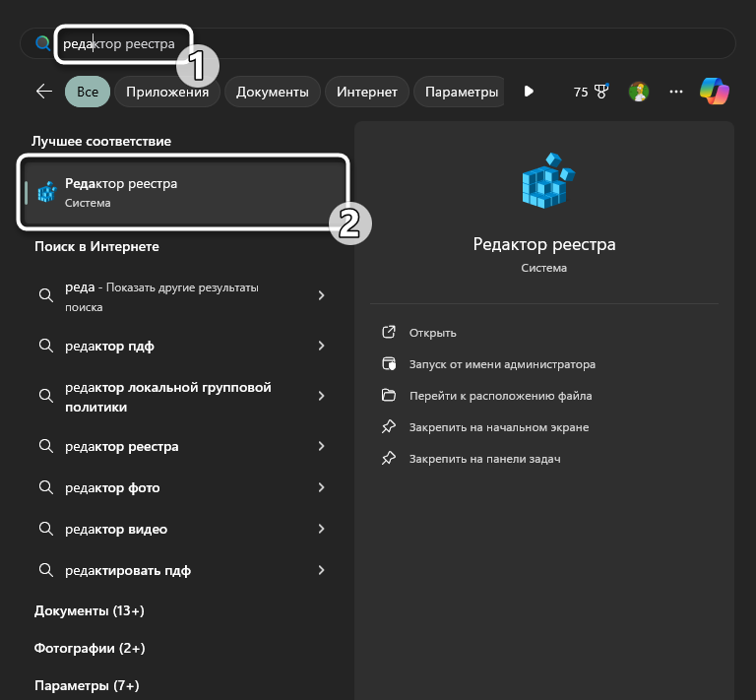Screen dimensions: 756x700
Task: Go back using the left arrow icon
Action: [44, 92]
